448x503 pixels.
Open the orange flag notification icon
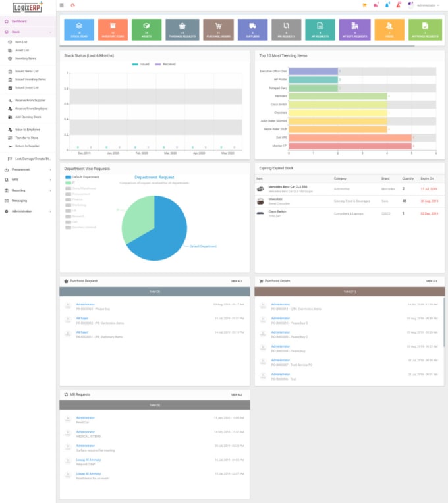pos(364,5)
